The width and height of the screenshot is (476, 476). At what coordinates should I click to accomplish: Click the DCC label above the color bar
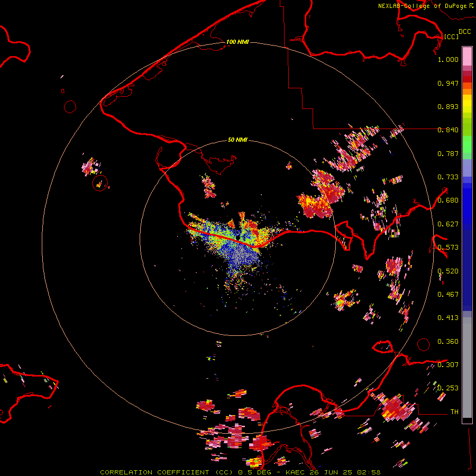[465, 32]
